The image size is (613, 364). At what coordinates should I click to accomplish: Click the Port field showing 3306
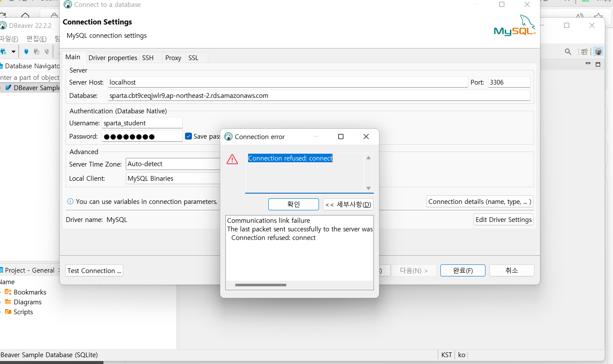[509, 82]
